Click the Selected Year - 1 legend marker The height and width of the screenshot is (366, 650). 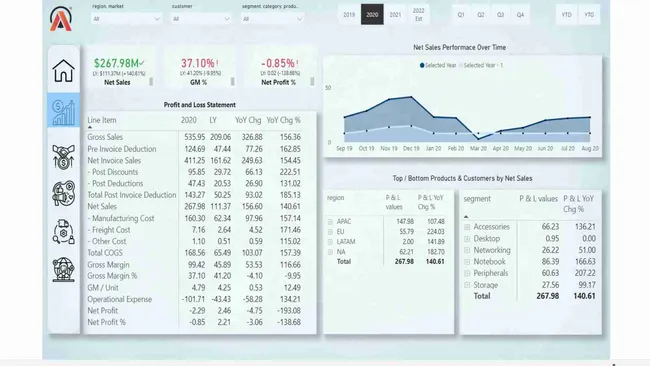461,65
